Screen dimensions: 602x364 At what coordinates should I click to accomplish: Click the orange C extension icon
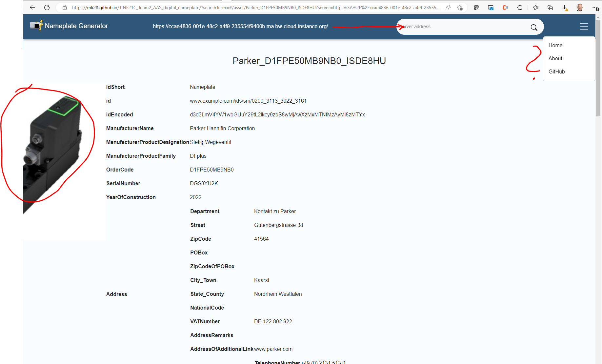coord(505,8)
